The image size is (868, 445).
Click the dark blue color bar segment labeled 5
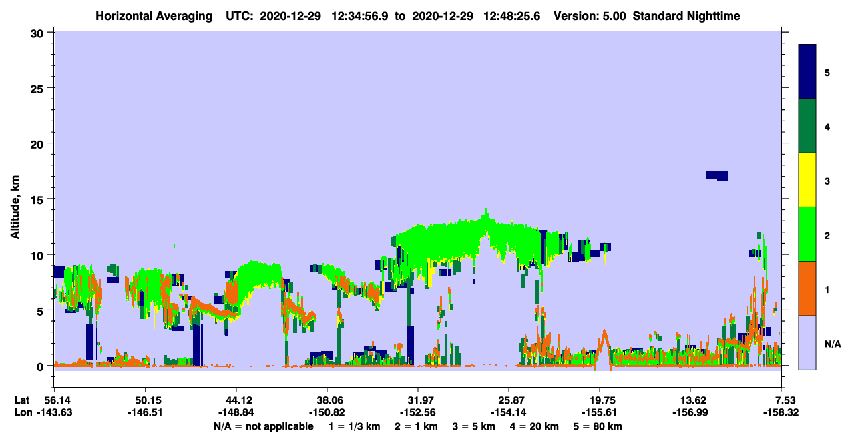(x=807, y=71)
